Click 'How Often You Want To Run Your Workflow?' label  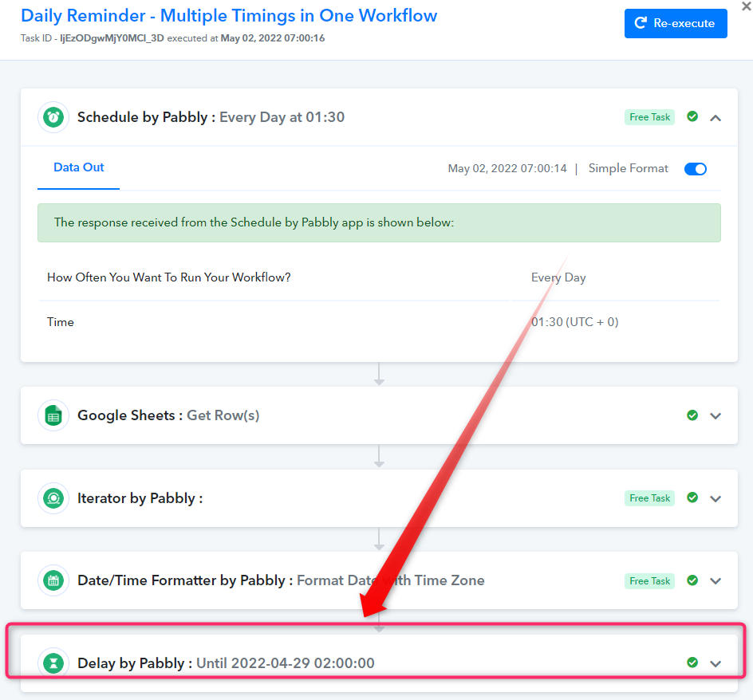click(x=168, y=277)
